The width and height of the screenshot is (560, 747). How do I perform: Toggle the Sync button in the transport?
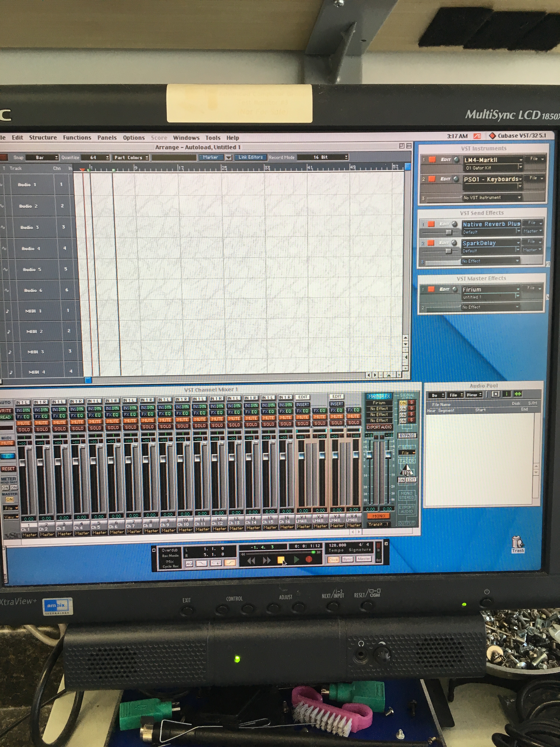point(347,559)
